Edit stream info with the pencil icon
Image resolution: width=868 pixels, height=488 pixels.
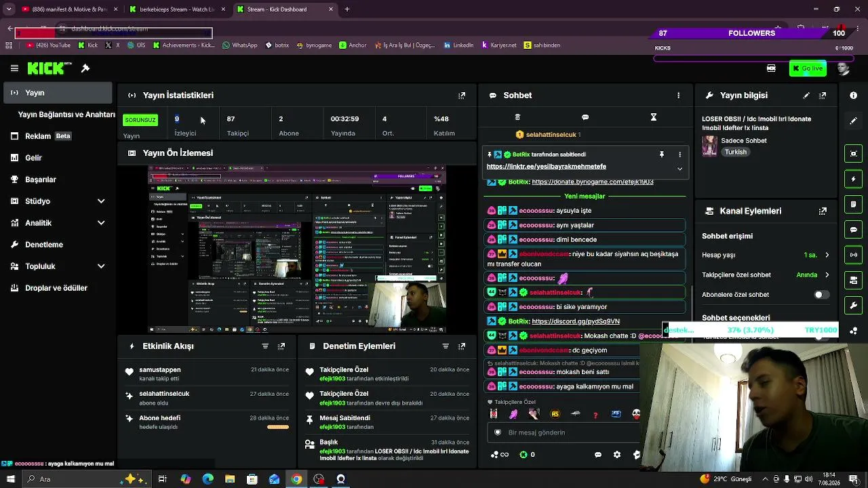806,96
